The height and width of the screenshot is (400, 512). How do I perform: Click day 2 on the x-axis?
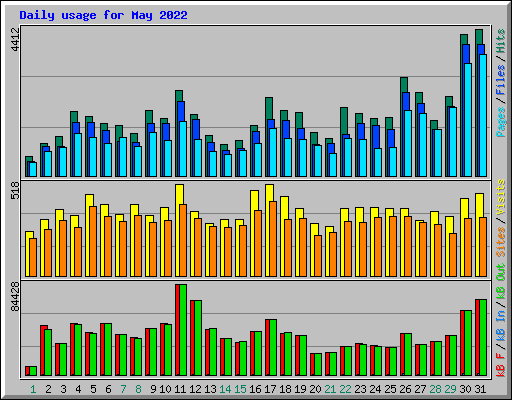(x=48, y=389)
